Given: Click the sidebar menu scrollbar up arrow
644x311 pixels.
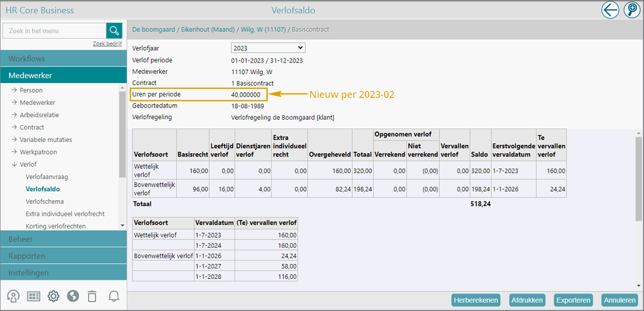Looking at the screenshot, I should [122, 88].
